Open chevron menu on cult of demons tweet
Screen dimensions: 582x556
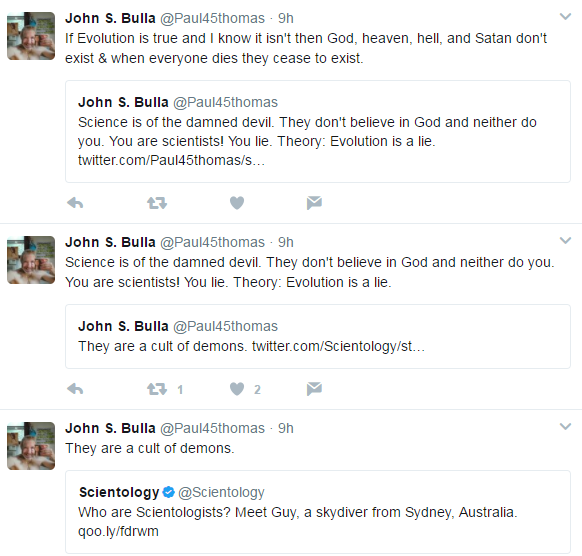(565, 426)
